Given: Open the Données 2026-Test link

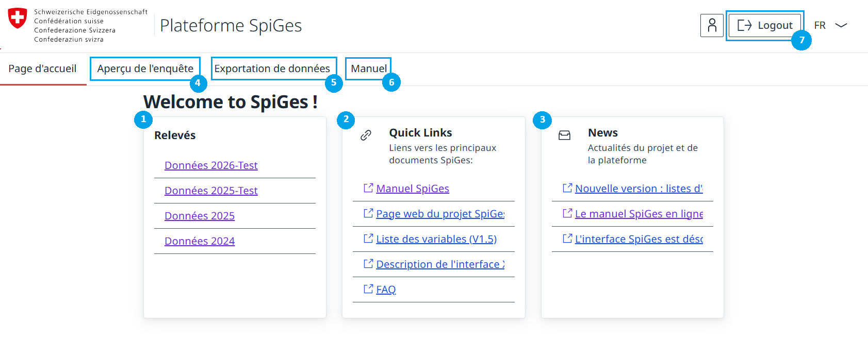Looking at the screenshot, I should pos(211,165).
